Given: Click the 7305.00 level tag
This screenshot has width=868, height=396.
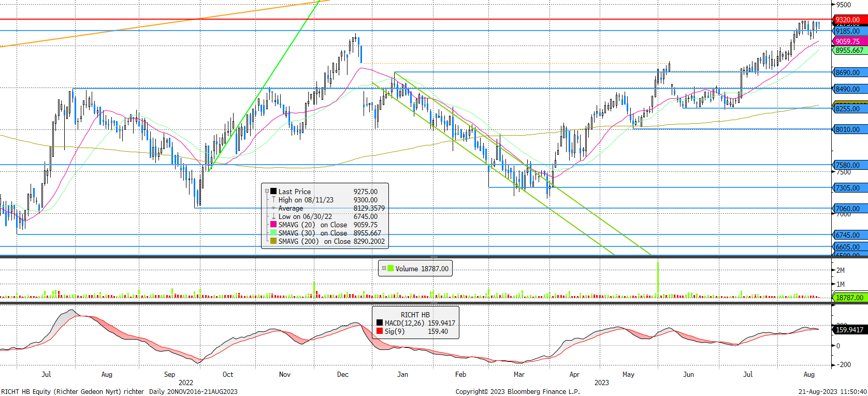Looking at the screenshot, I should point(849,188).
